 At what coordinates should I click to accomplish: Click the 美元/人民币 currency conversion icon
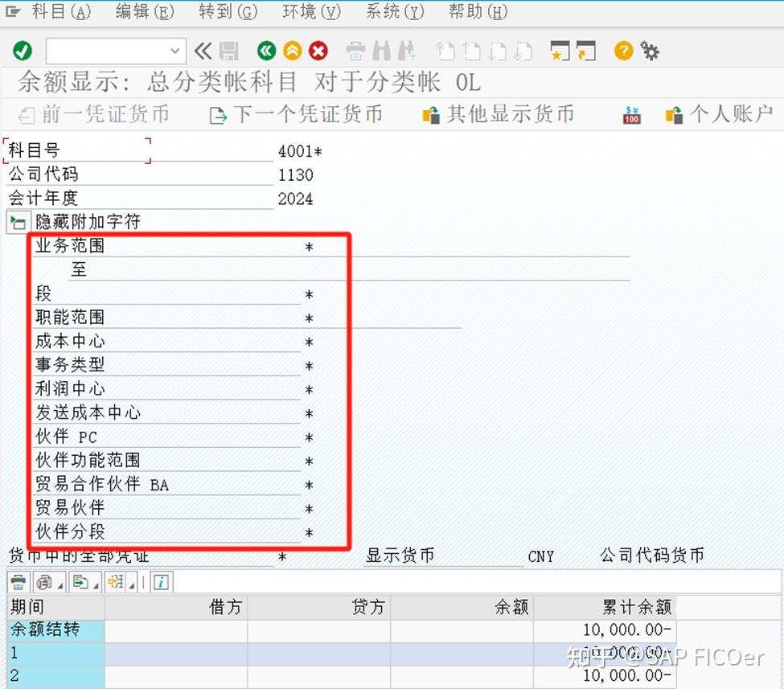[630, 114]
